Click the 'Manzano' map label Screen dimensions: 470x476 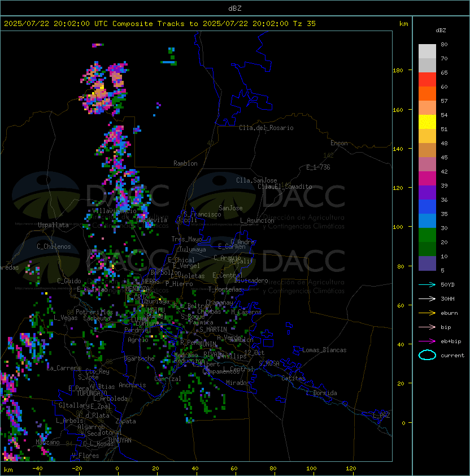point(47,442)
